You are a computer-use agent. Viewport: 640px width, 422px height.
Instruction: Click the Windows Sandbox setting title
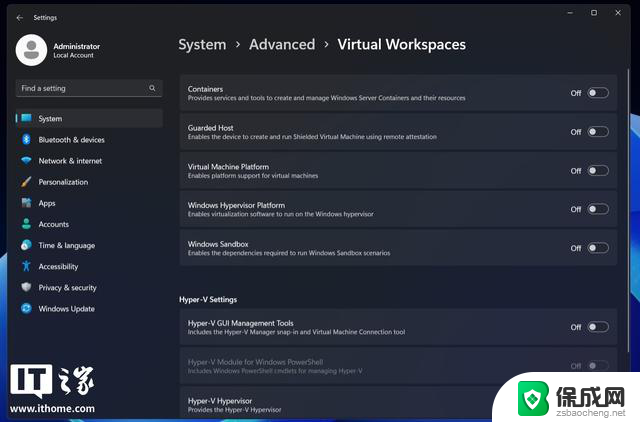(x=218, y=244)
